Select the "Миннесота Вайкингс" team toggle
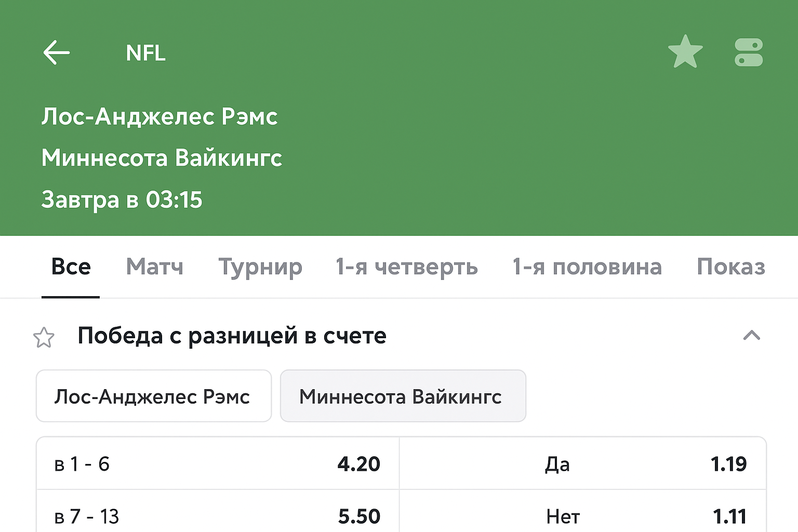The height and width of the screenshot is (532, 798). tap(403, 396)
